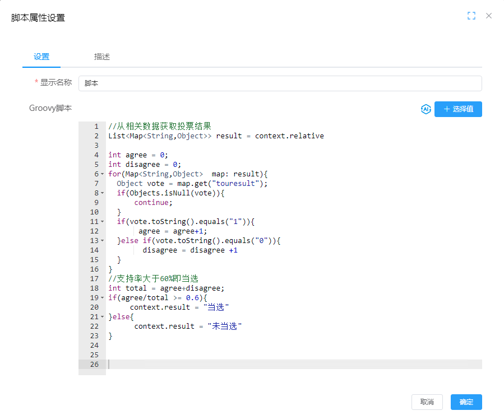Click line number 1 in the gutter

(x=96, y=127)
